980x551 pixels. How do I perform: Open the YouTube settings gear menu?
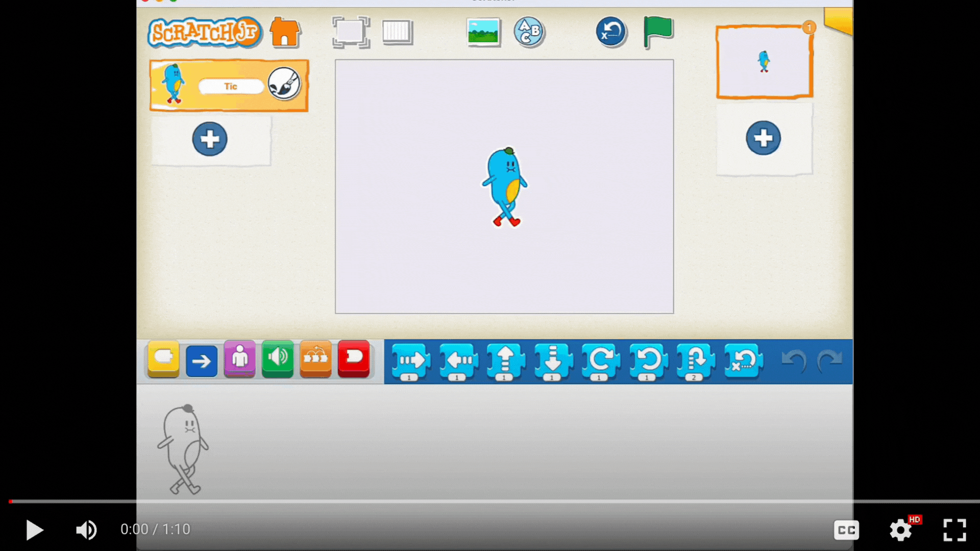[900, 530]
